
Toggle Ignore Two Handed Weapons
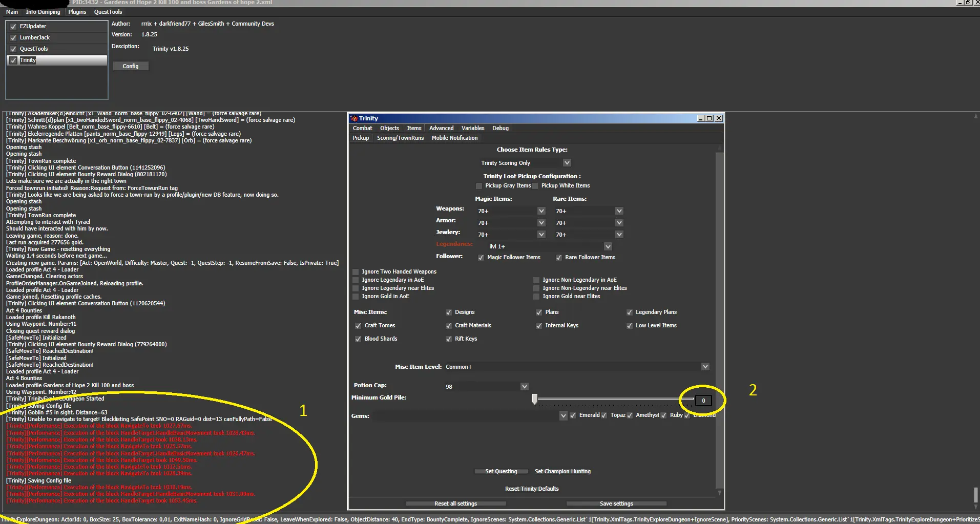[x=356, y=272]
